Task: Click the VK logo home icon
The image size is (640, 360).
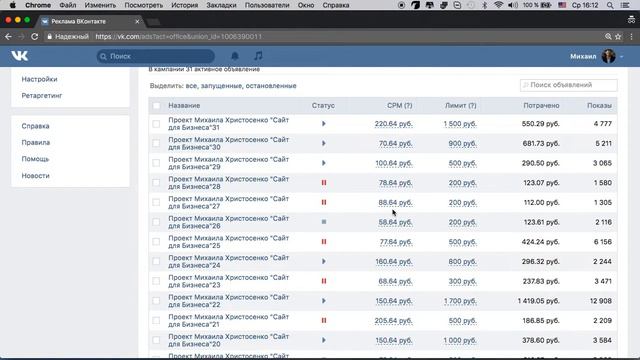Action: click(x=19, y=56)
